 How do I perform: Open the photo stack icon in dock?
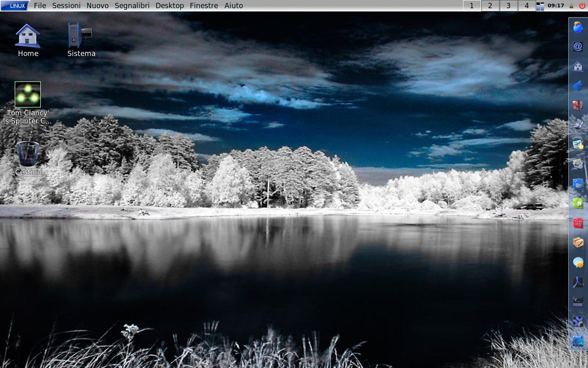(578, 164)
